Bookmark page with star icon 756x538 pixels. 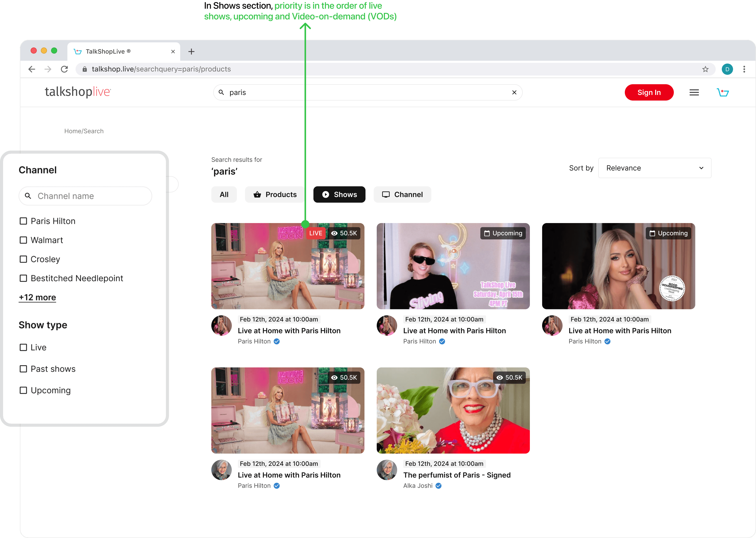click(705, 69)
